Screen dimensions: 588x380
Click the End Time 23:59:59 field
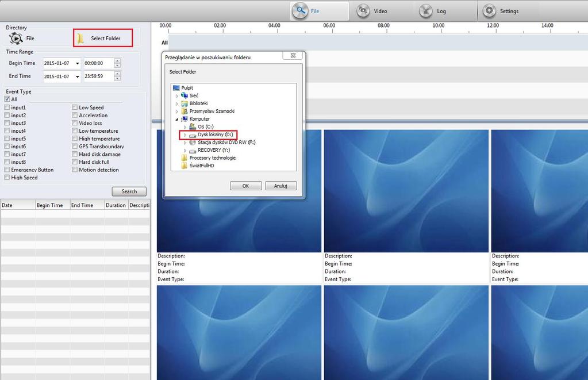[x=98, y=76]
